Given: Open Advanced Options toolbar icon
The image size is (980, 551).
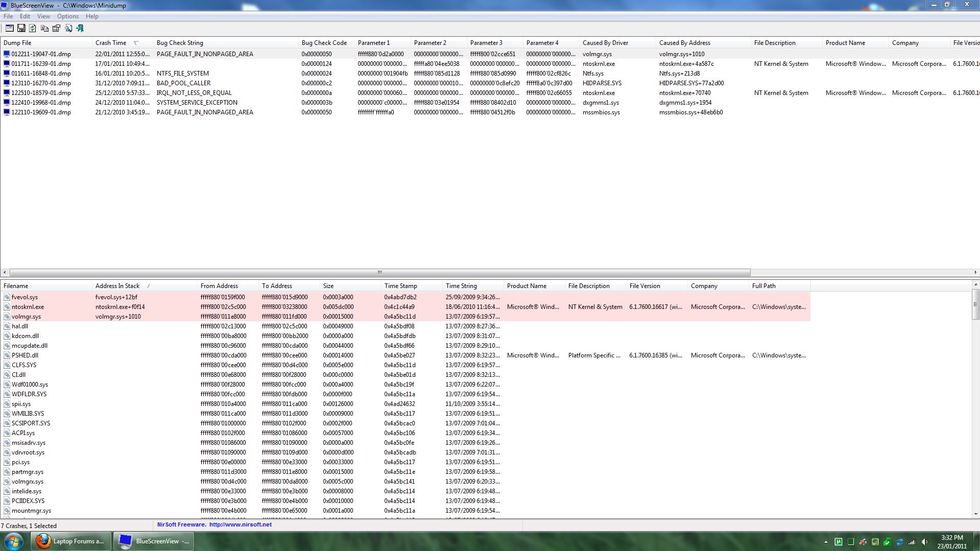Looking at the screenshot, I should 9,29.
